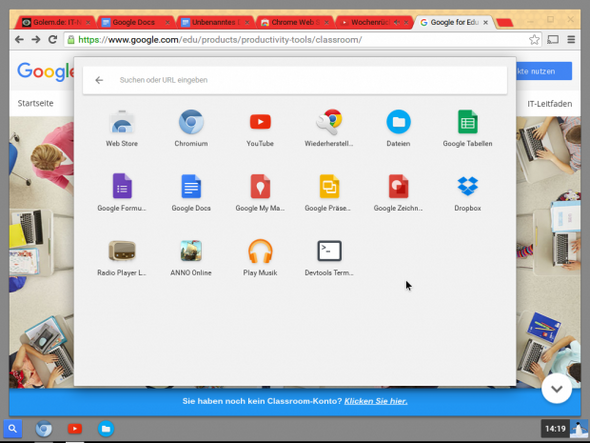Mute audio on the Wochenrückblick tab
The image size is (590, 443).
(397, 23)
